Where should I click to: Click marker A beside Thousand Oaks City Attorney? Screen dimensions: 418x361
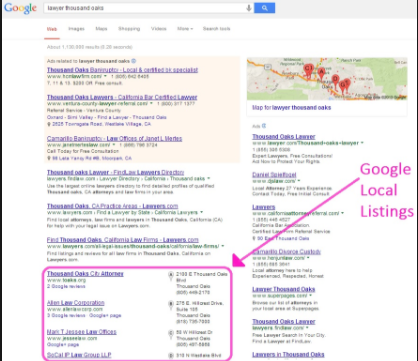coord(171,275)
